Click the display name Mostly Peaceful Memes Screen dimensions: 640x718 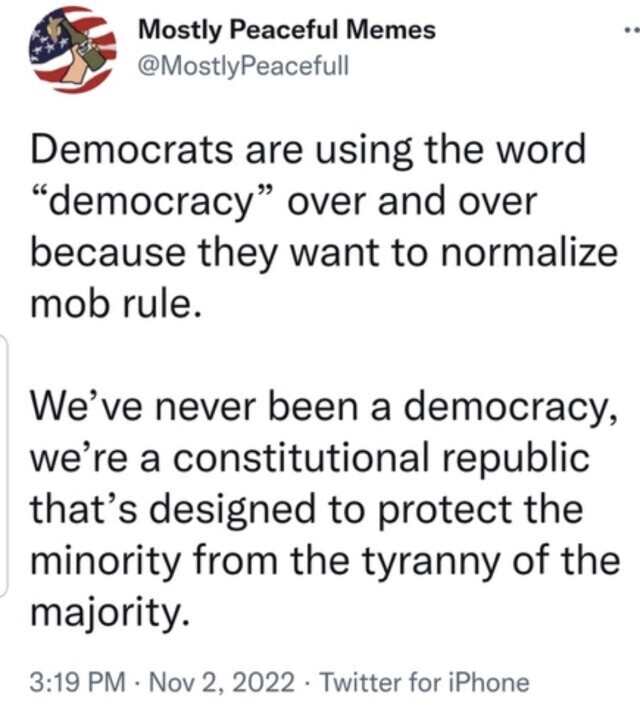point(287,30)
